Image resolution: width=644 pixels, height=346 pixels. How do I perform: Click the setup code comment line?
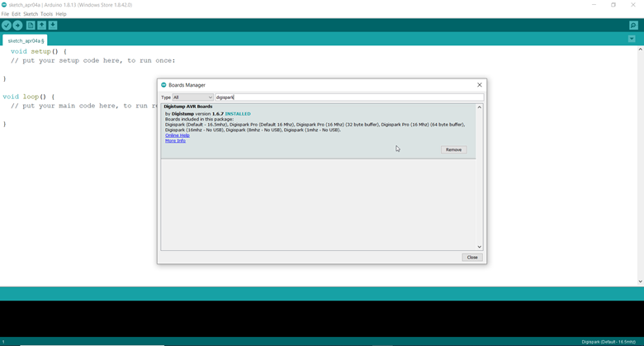coord(92,60)
